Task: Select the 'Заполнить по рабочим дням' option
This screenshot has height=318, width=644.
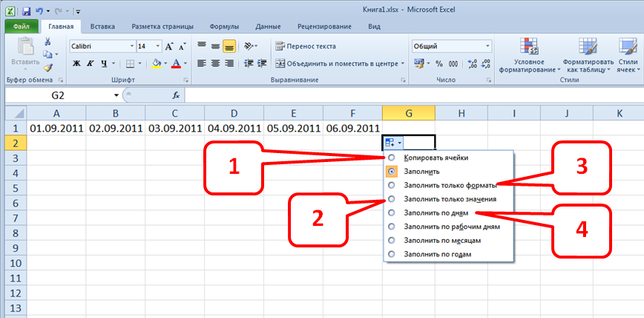Action: 390,227
